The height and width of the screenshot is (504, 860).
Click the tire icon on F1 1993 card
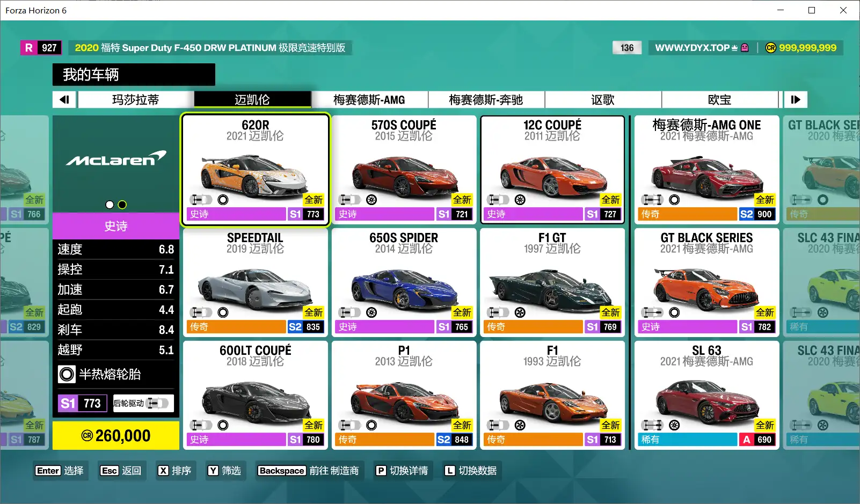tap(520, 425)
